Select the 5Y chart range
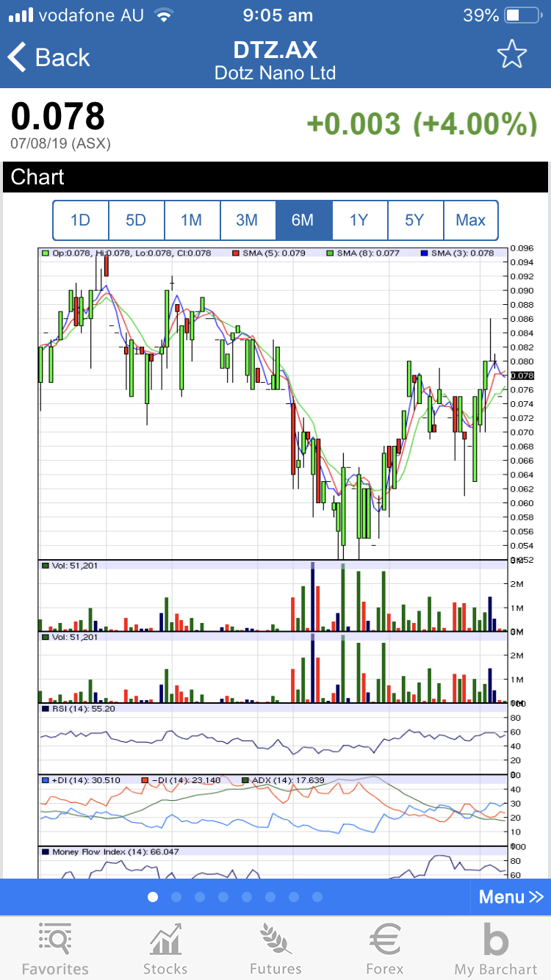 415,220
